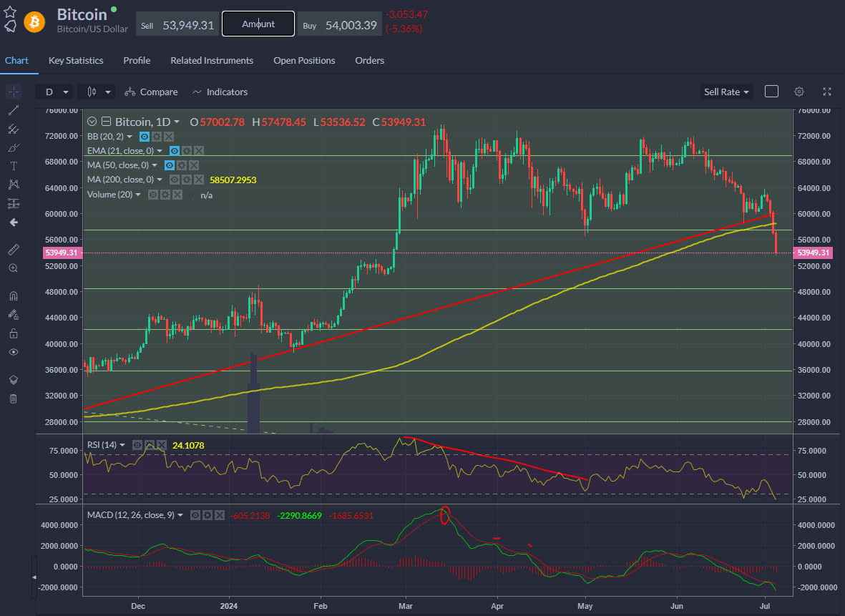Open chart settings gear icon
The width and height of the screenshot is (845, 616).
pos(799,92)
